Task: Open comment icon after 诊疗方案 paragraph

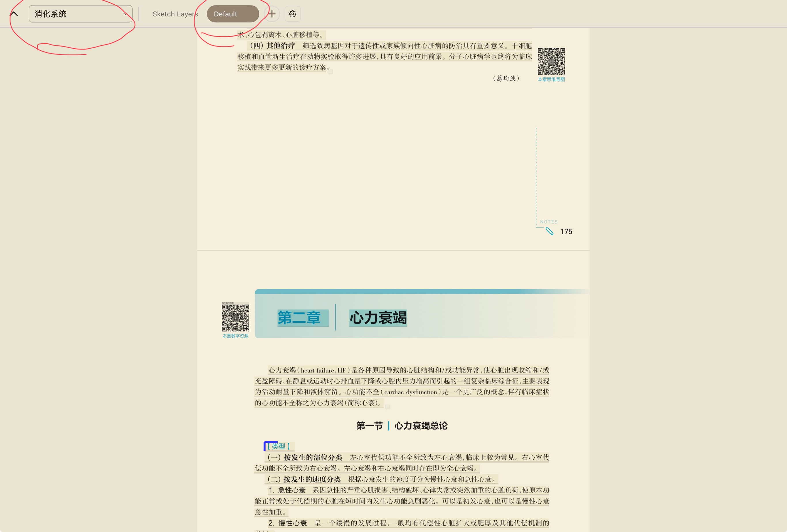Action: (330, 72)
